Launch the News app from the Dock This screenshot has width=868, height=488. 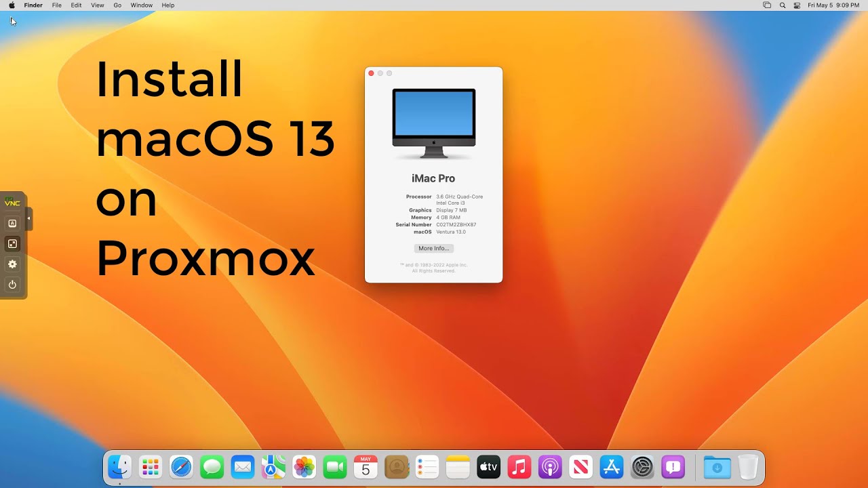[581, 467]
